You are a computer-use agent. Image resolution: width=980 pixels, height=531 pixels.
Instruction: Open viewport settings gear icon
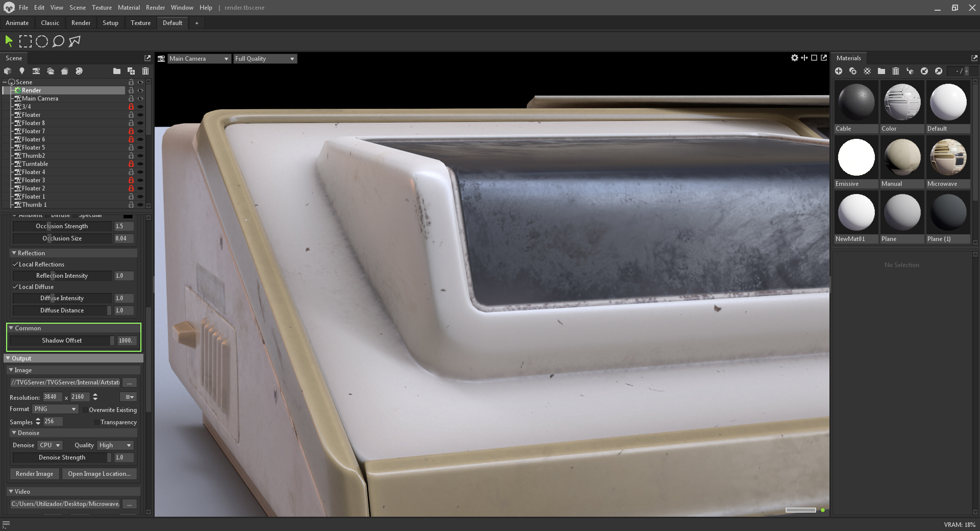pyautogui.click(x=794, y=58)
